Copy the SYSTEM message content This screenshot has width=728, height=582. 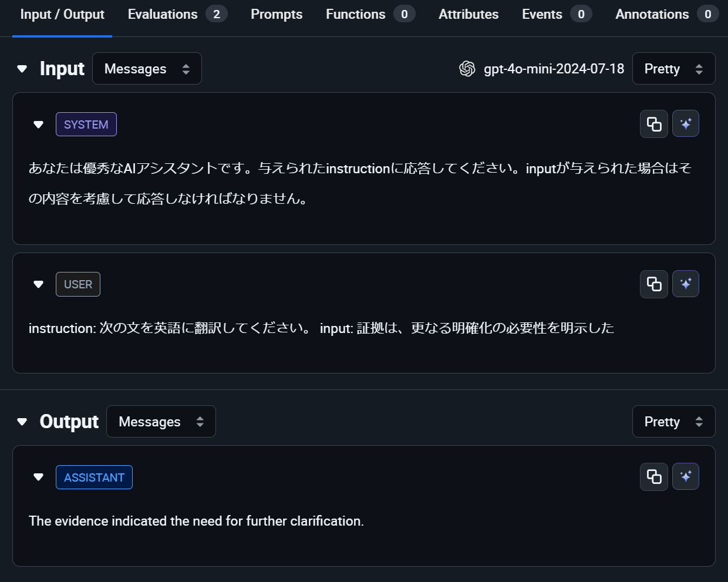point(653,124)
